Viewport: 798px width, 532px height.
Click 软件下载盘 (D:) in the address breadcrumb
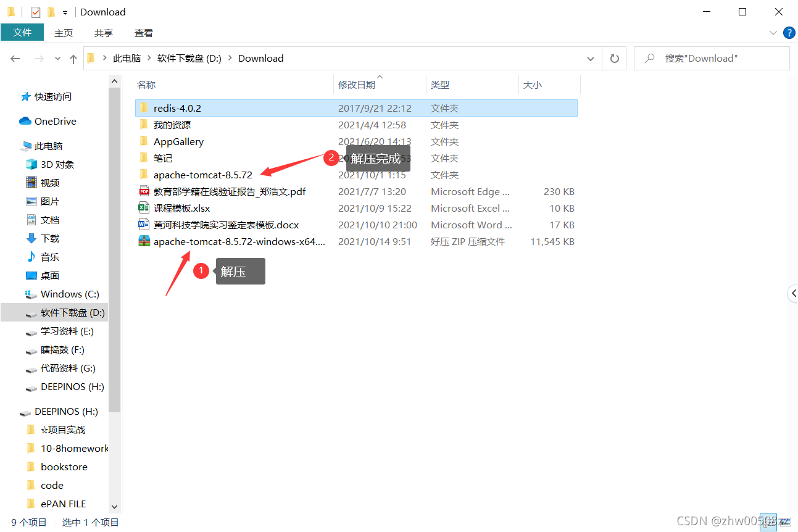coord(189,59)
